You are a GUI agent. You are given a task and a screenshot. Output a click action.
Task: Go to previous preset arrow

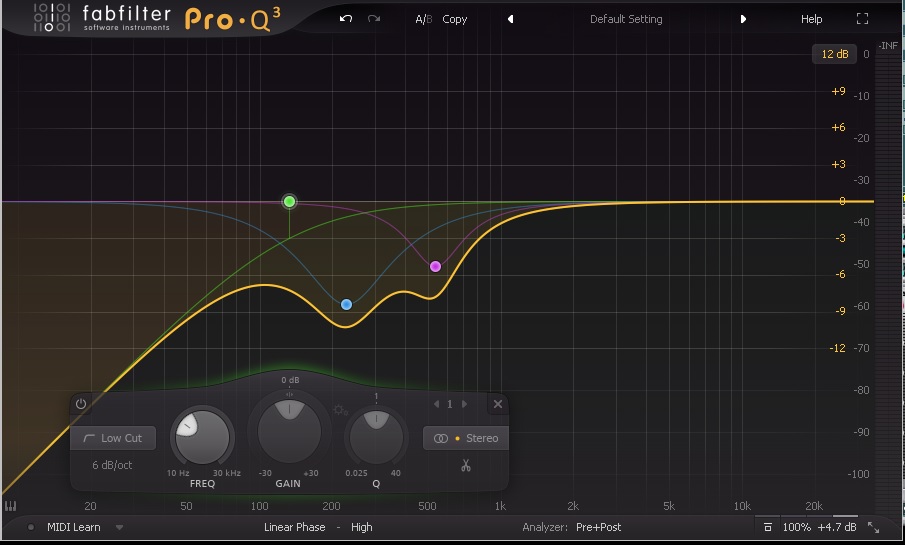(x=510, y=19)
